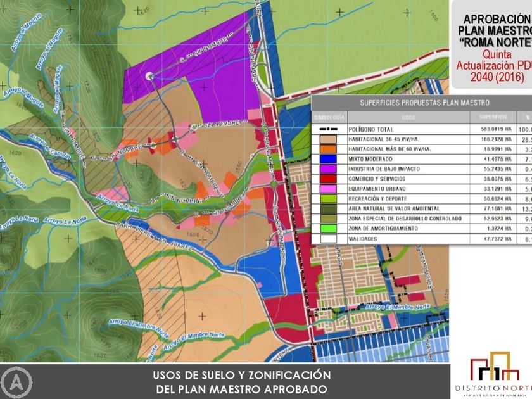
Task: Click the red 'Quinta' text
Action: click(497, 54)
